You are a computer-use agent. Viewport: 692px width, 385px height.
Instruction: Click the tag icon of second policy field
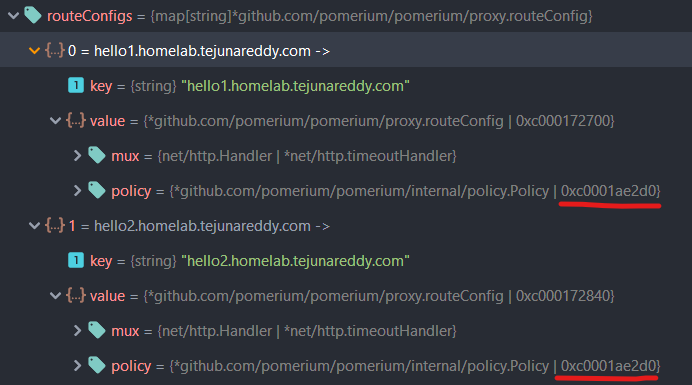click(97, 365)
